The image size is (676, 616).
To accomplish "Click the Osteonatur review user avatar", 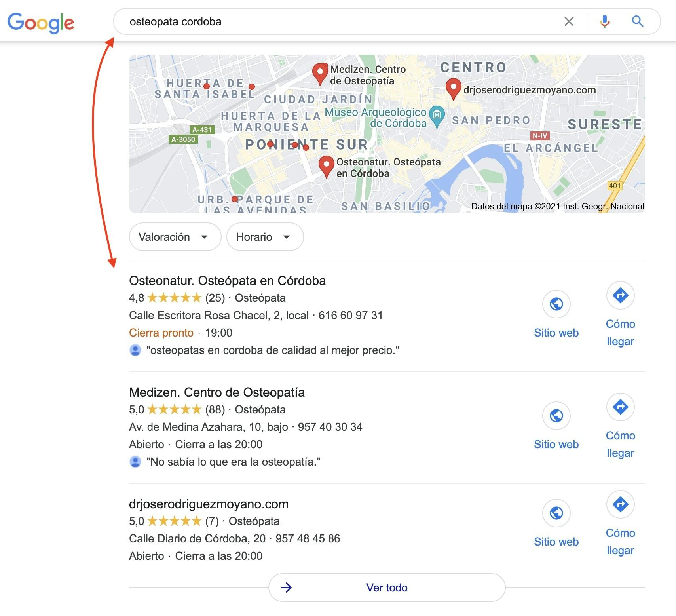I will point(135,350).
